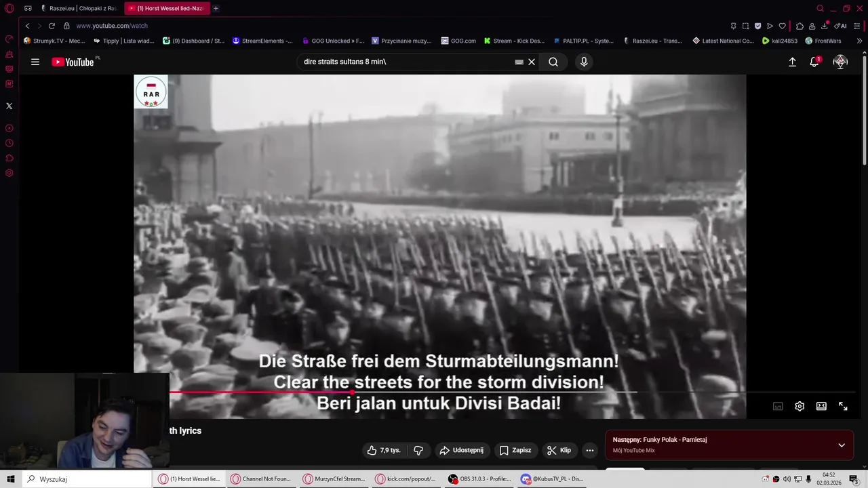Viewport: 868px width, 488px height.
Task: Submit search with the magnifier button
Action: (x=553, y=62)
